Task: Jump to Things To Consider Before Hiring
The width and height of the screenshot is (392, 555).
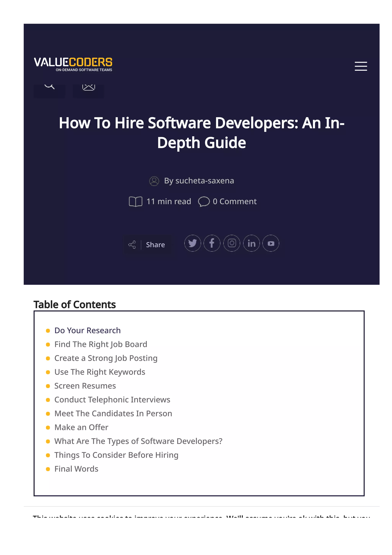Action: click(116, 455)
